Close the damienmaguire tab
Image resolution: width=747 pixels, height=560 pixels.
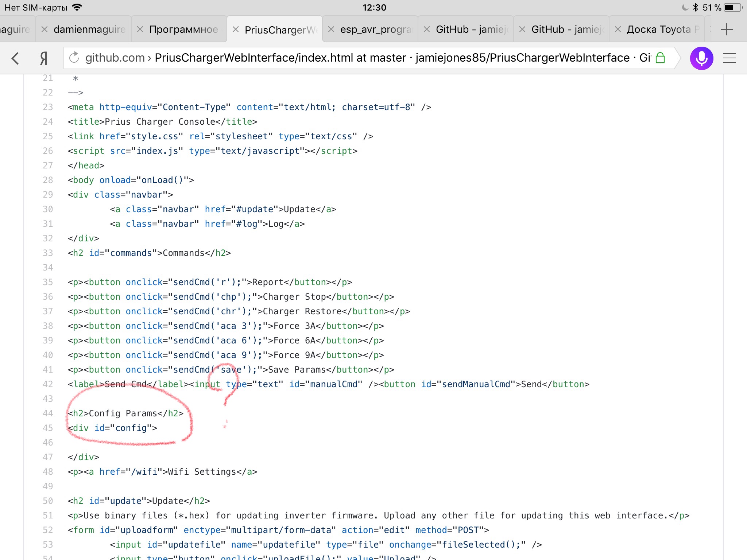(44, 30)
